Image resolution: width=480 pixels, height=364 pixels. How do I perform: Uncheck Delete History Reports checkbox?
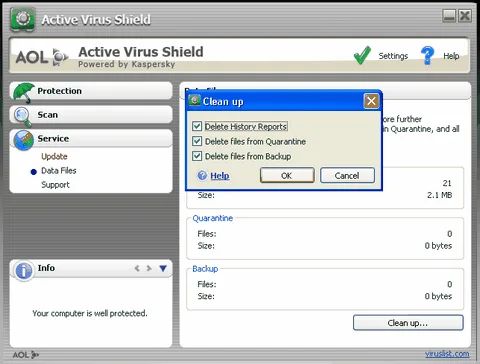click(x=197, y=126)
